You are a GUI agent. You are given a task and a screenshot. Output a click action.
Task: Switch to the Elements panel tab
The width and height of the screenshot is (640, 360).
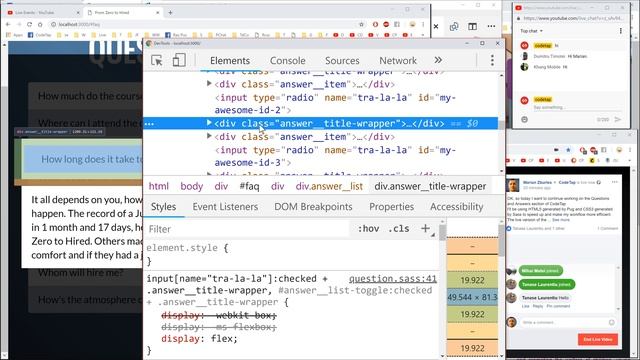(x=230, y=60)
